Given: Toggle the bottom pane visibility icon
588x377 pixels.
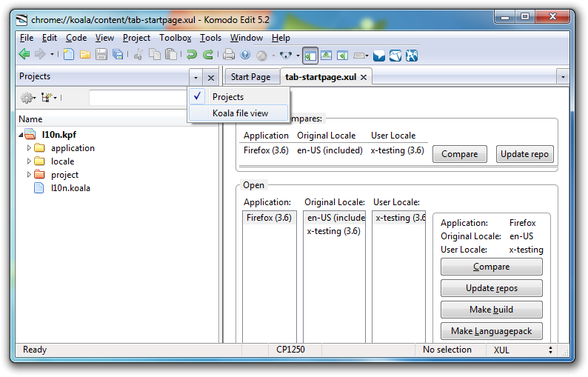Looking at the screenshot, I should pyautogui.click(x=327, y=56).
